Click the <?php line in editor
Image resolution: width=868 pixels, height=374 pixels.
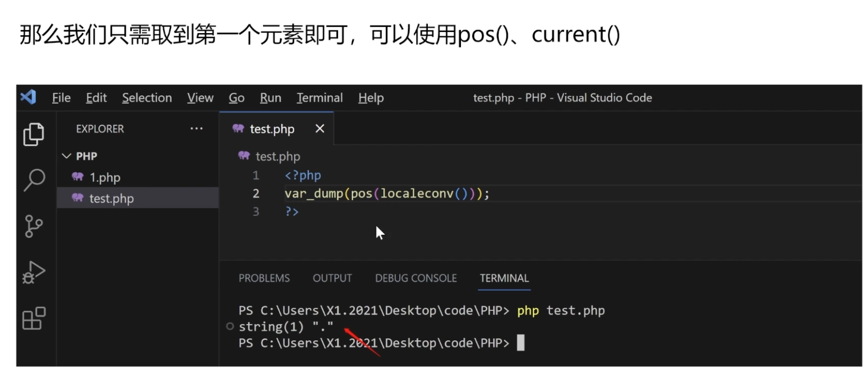click(x=302, y=175)
